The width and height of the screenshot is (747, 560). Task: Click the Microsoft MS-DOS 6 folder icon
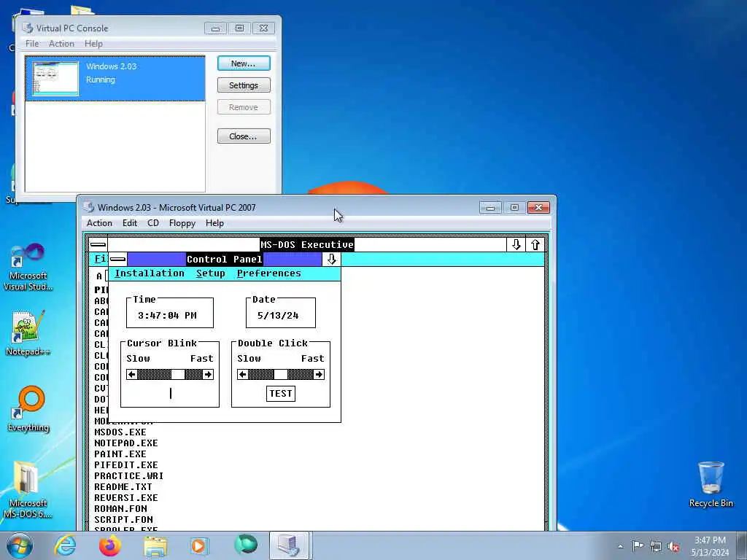(28, 489)
